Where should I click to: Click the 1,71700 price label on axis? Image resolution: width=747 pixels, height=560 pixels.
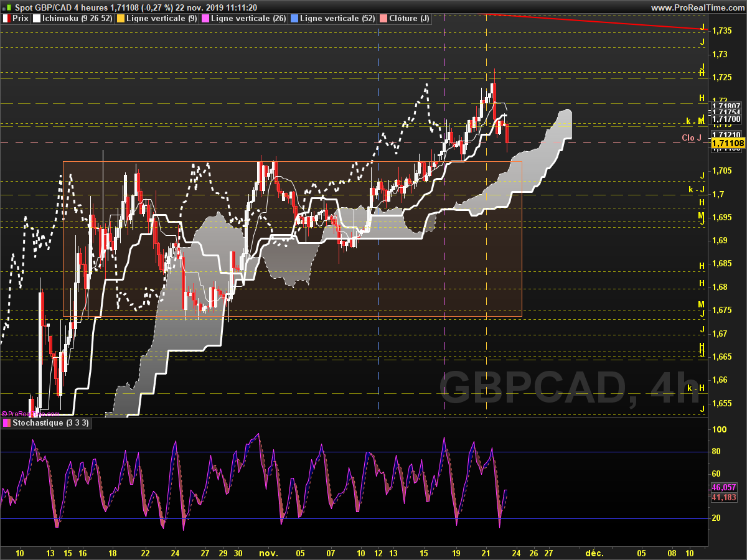[x=726, y=118]
